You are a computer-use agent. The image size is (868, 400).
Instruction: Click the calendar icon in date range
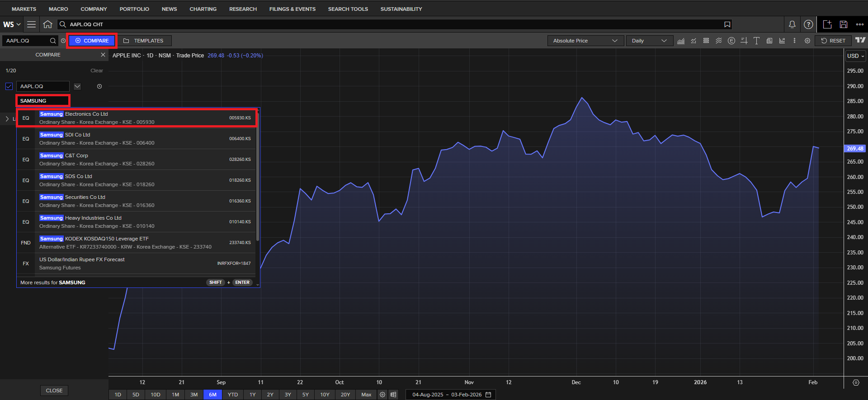[x=488, y=395]
